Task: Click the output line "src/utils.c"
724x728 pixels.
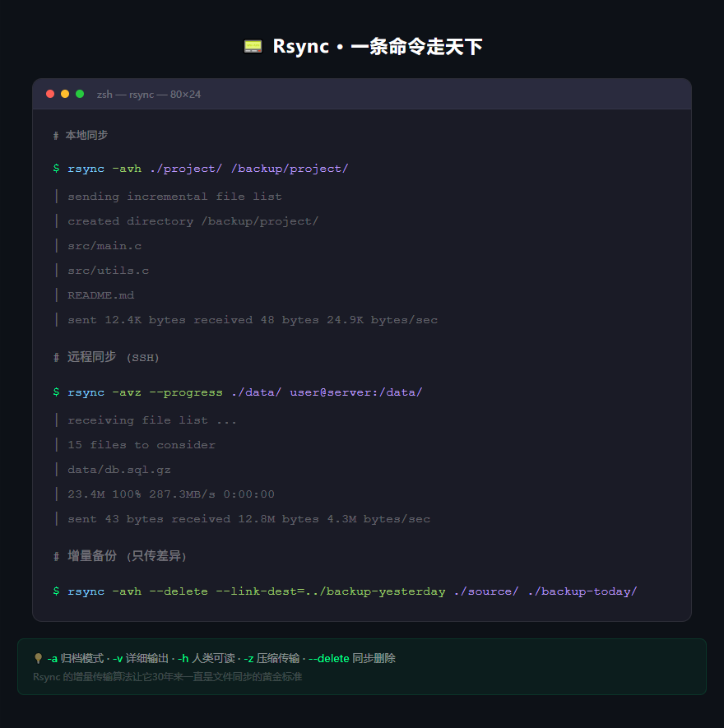Action: pyautogui.click(x=109, y=270)
